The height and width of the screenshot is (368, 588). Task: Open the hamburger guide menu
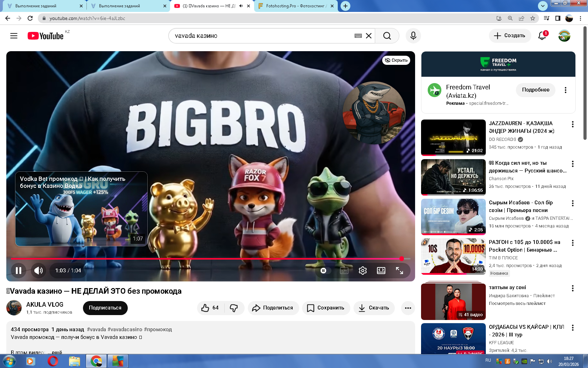click(14, 36)
